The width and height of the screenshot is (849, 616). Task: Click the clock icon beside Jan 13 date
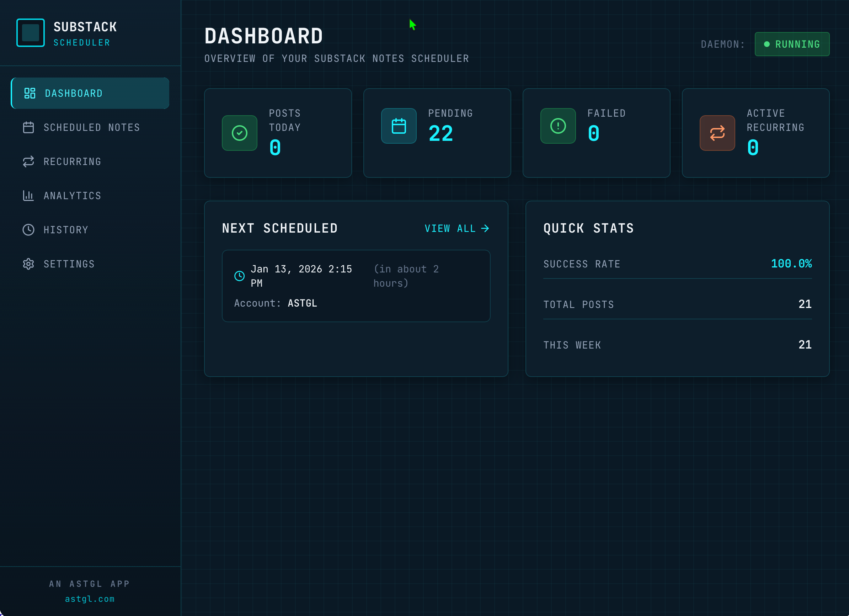point(239,276)
